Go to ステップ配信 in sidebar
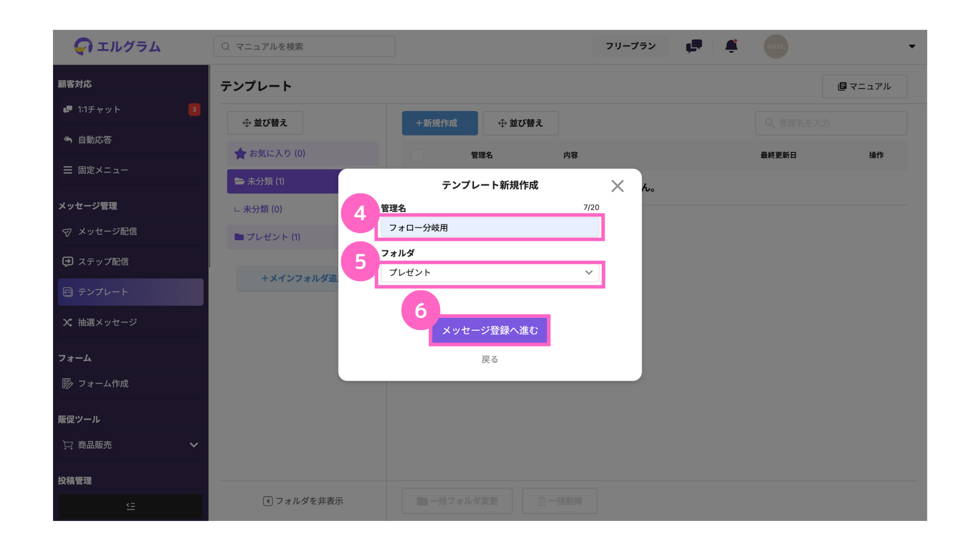The image size is (980, 551). tap(103, 262)
